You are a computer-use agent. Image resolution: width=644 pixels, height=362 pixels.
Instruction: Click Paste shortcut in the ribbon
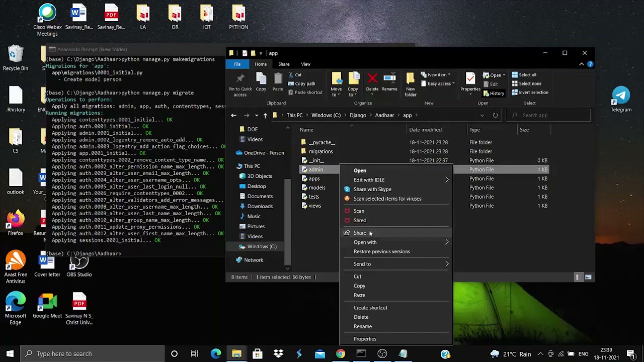coord(305,93)
